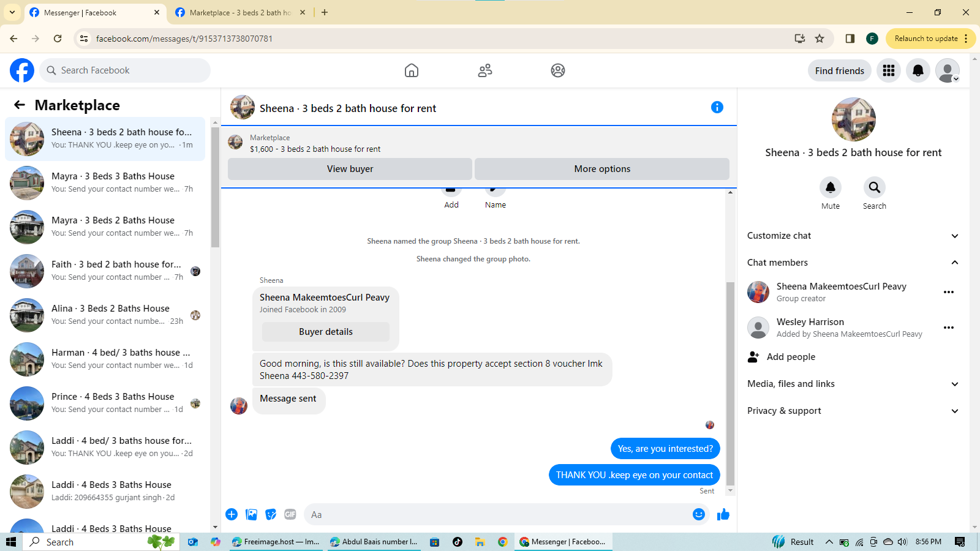Open Faith 3 bed 2 bath house chat
The width and height of the screenshot is (980, 551).
coord(105,271)
